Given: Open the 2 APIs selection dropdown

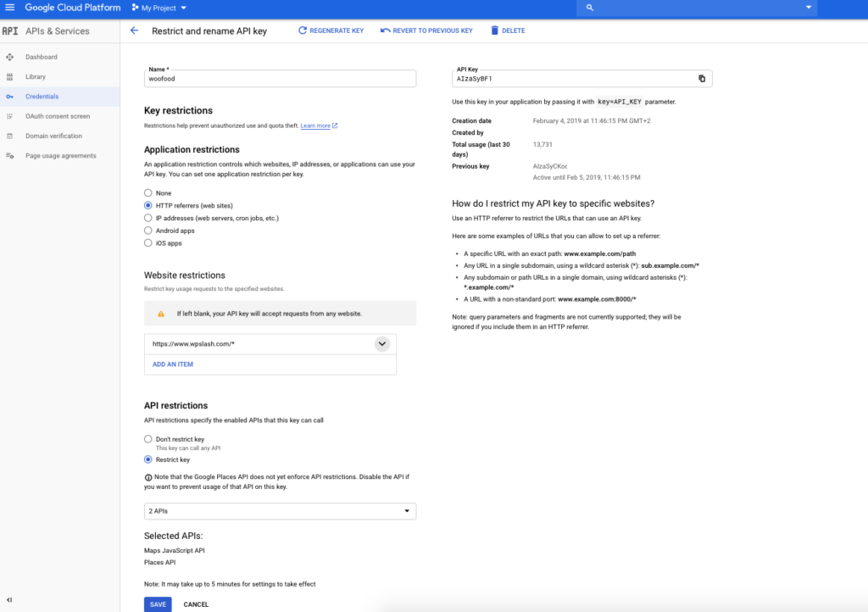Looking at the screenshot, I should pos(280,511).
